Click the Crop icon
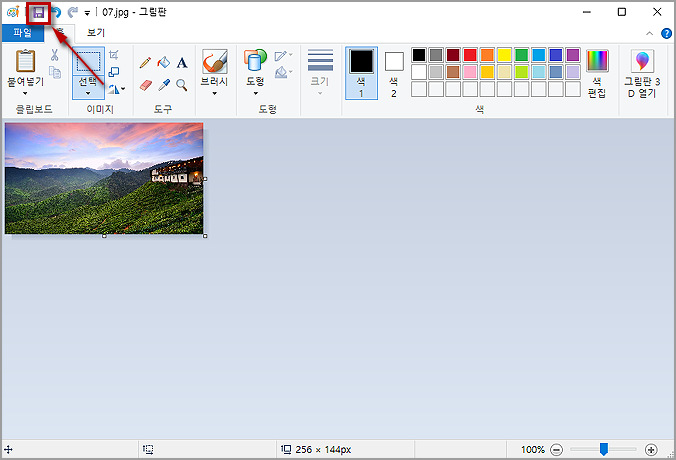Screen dimensions: 676x460 click(114, 55)
